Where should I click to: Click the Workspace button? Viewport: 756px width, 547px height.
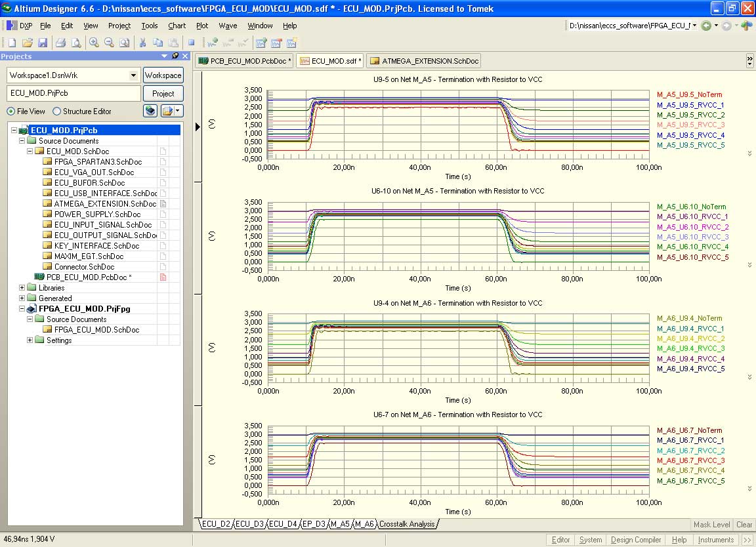pos(163,75)
